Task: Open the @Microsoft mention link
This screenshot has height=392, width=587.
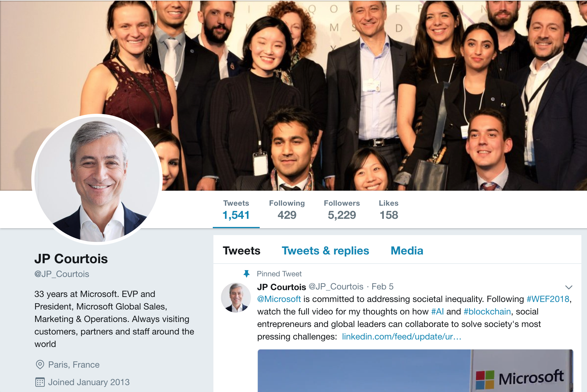Action: click(279, 299)
